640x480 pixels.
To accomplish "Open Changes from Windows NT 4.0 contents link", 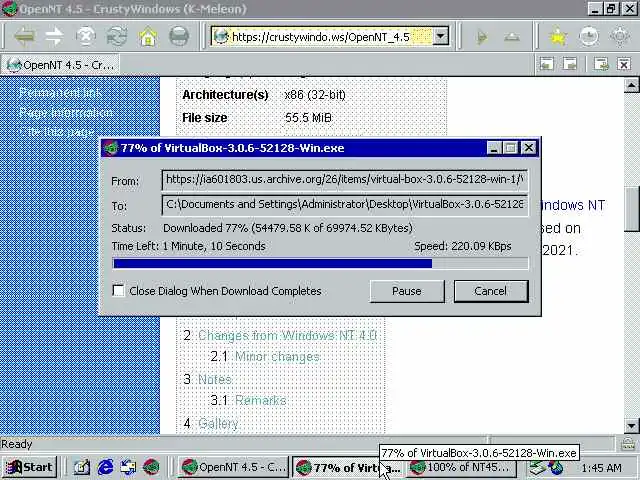I will click(287, 336).
